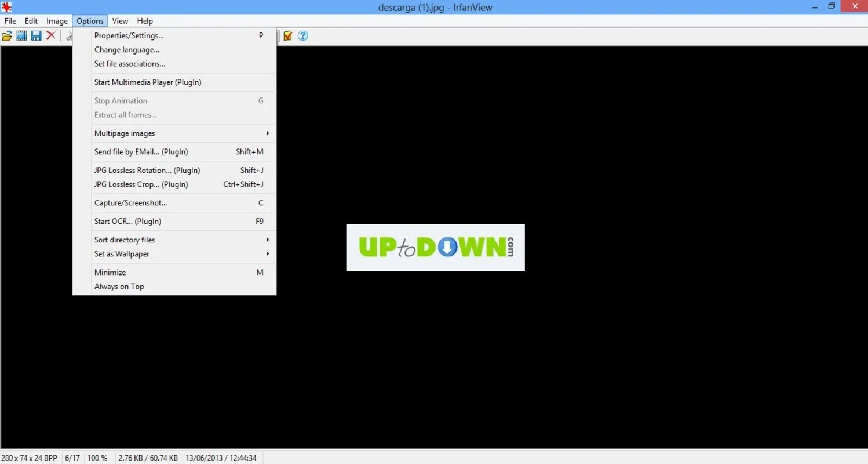Restore down the IrfanView window
The width and height of the screenshot is (868, 464).
click(x=831, y=6)
